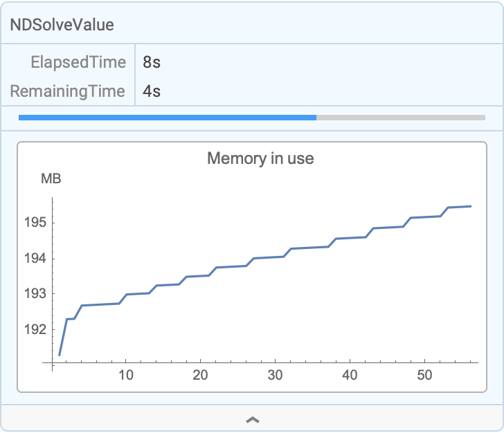Click the Memory in use chart title

pos(260,158)
